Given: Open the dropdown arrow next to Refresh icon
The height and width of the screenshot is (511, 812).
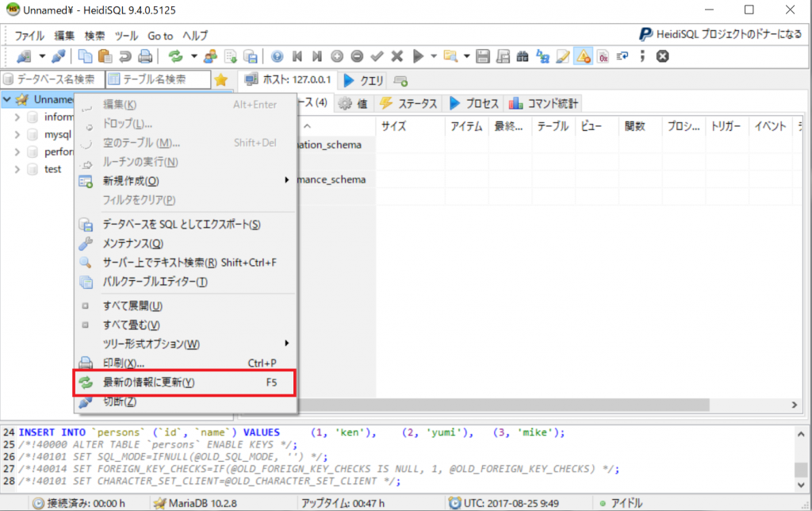Looking at the screenshot, I should pyautogui.click(x=193, y=56).
